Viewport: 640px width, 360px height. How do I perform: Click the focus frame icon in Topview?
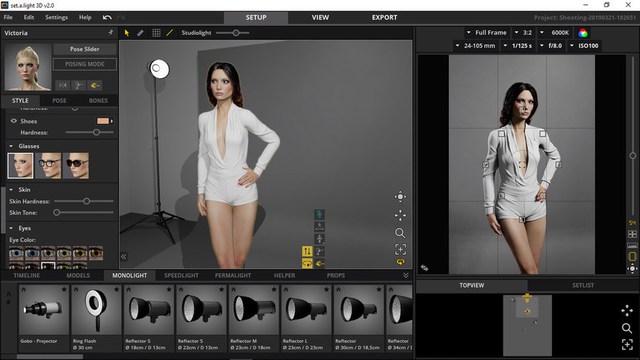(x=627, y=344)
